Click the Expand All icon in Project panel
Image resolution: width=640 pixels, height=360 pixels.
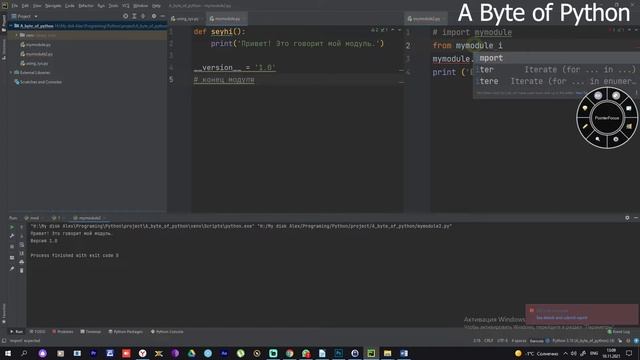tap(134, 16)
